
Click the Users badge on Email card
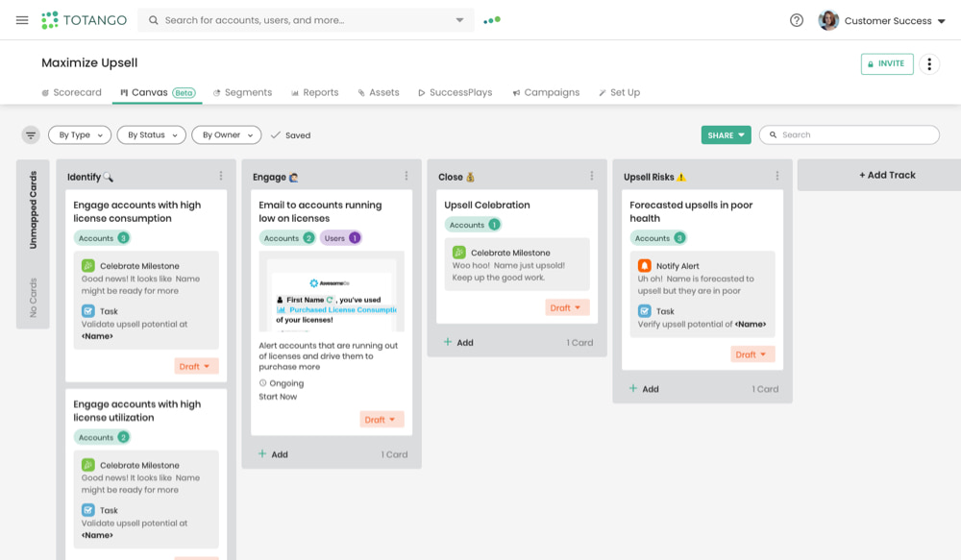341,237
